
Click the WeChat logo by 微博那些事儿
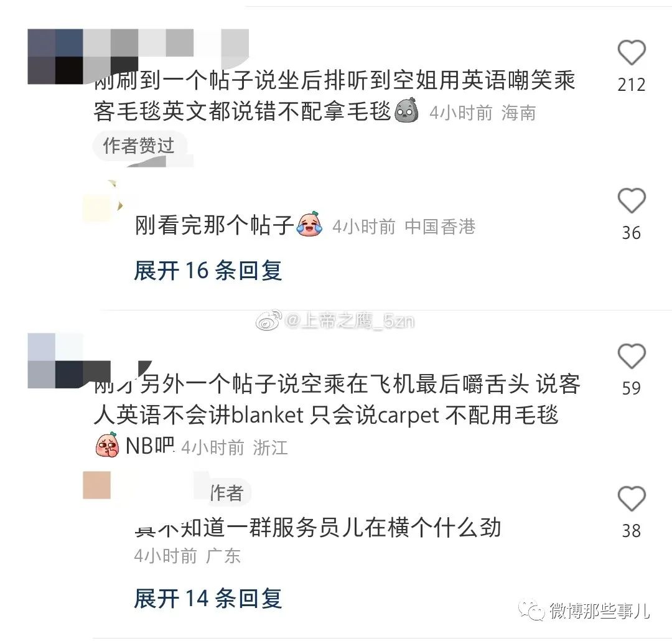[x=532, y=610]
